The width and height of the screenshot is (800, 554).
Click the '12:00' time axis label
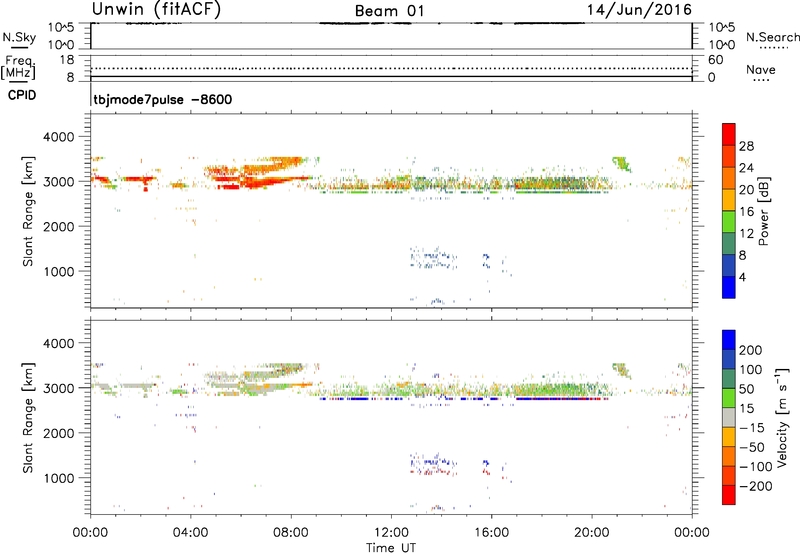click(x=391, y=533)
